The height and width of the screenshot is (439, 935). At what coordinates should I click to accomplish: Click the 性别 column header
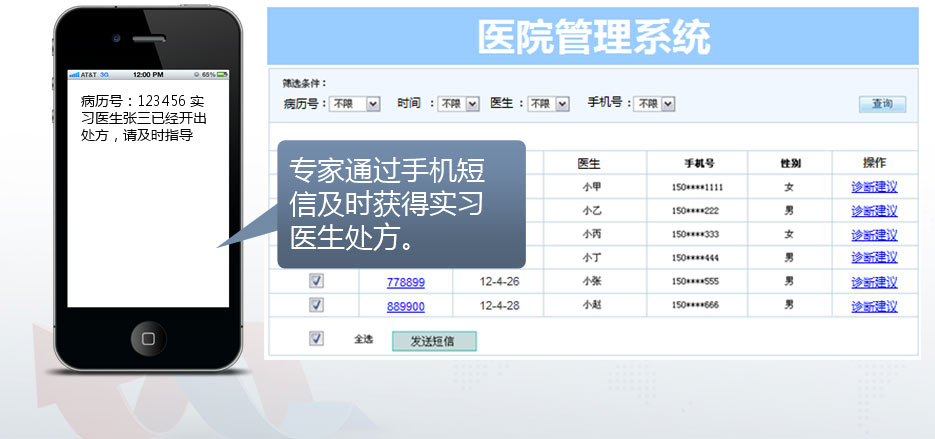tap(790, 164)
